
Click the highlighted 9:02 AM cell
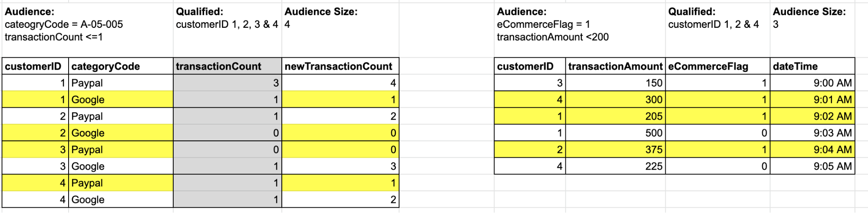pyautogui.click(x=812, y=116)
